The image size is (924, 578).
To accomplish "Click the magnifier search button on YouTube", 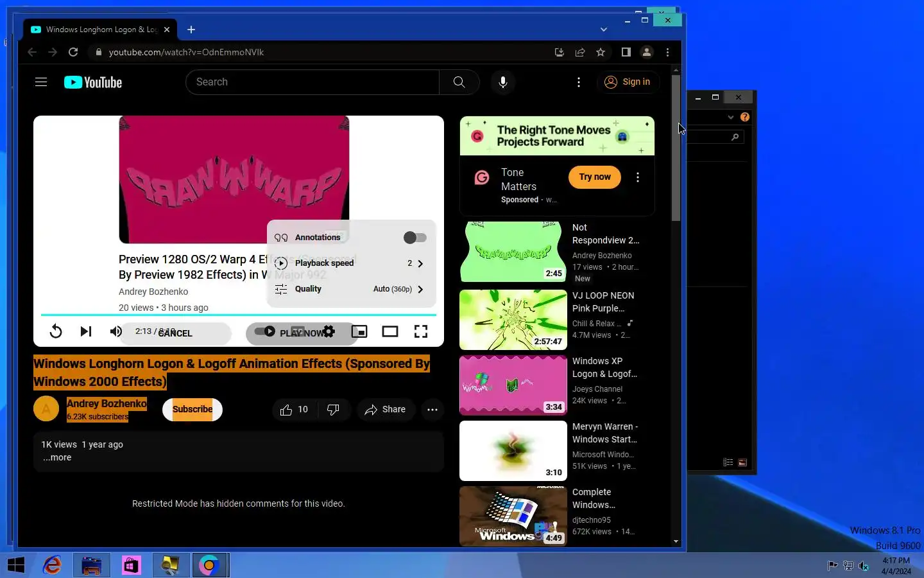I will click(459, 82).
